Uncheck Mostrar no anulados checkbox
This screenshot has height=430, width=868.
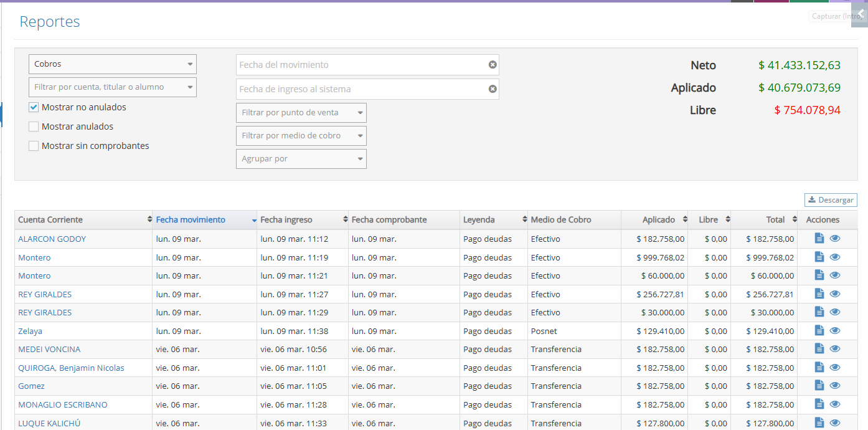pos(34,107)
